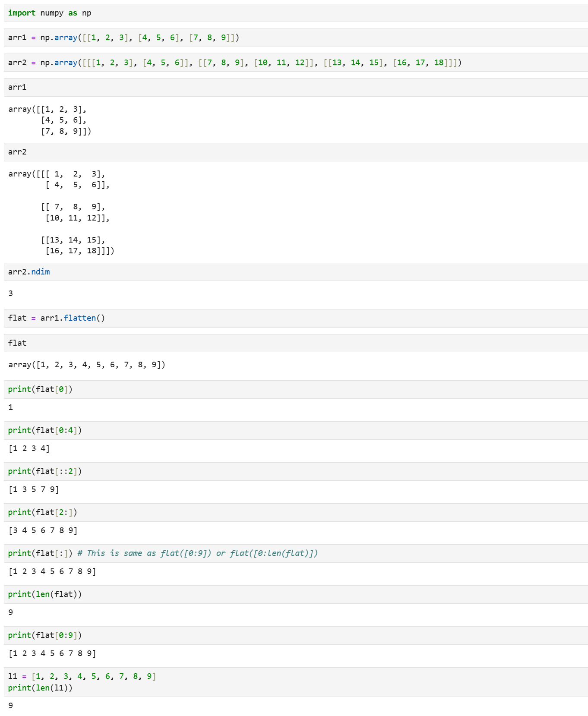
Task: Focus the cell containing only 'arr1'
Action: [x=17, y=87]
